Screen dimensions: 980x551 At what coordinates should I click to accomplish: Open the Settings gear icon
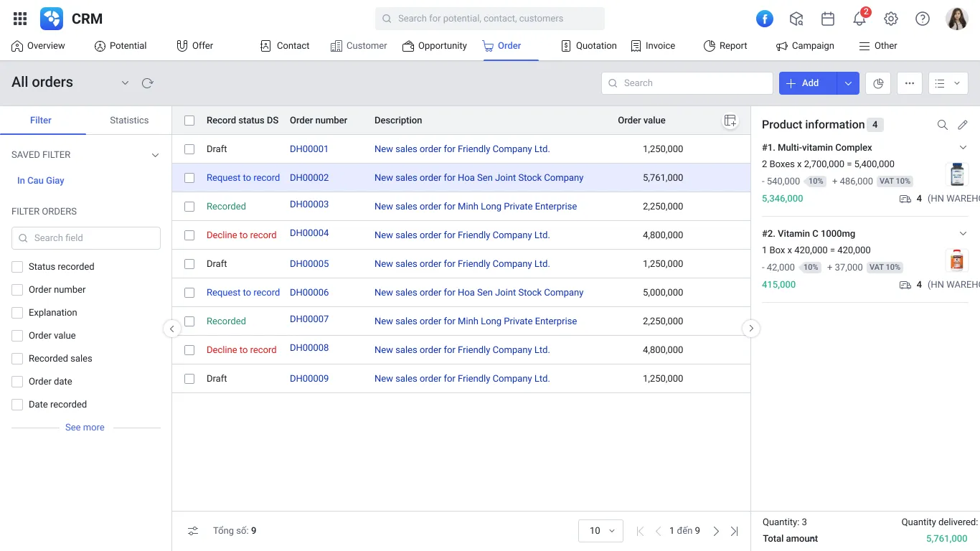(x=890, y=19)
